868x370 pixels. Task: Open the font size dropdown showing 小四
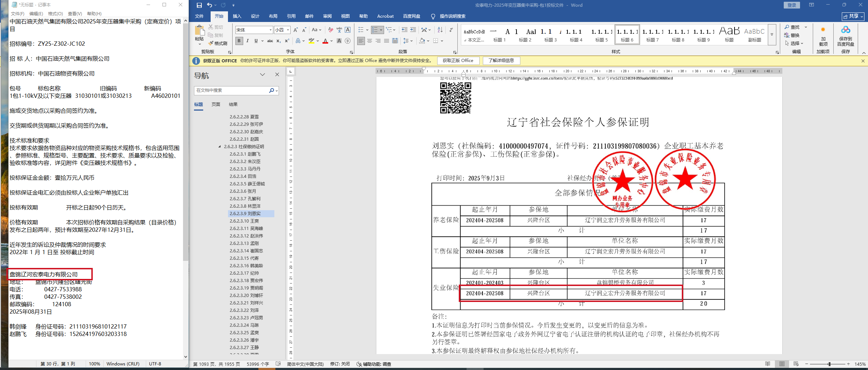[288, 30]
